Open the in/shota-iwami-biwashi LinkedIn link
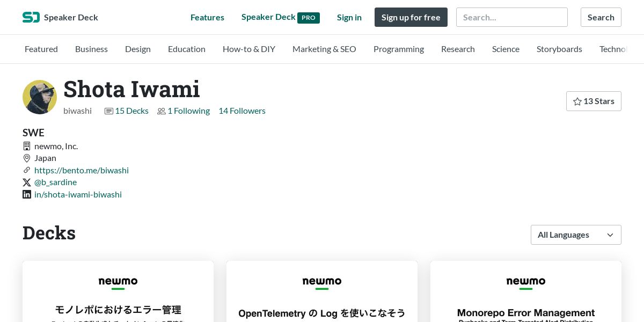Viewport: 644px width, 322px height. (x=78, y=194)
